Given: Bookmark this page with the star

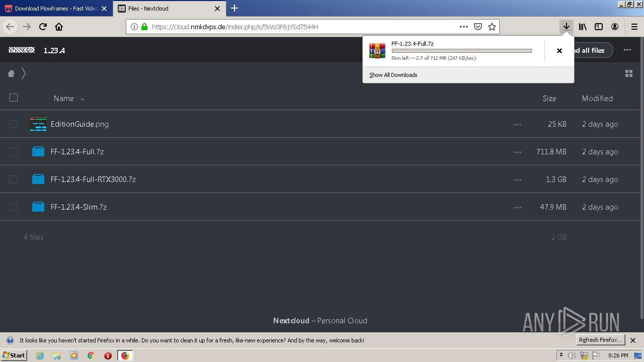Looking at the screenshot, I should point(492,27).
